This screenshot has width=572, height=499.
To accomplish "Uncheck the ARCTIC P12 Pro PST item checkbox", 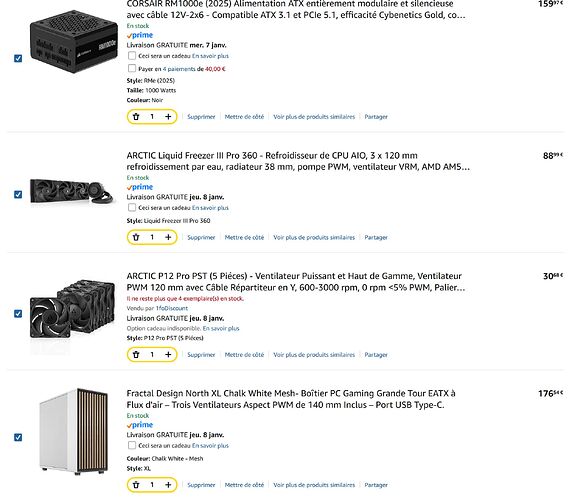I will pyautogui.click(x=18, y=314).
